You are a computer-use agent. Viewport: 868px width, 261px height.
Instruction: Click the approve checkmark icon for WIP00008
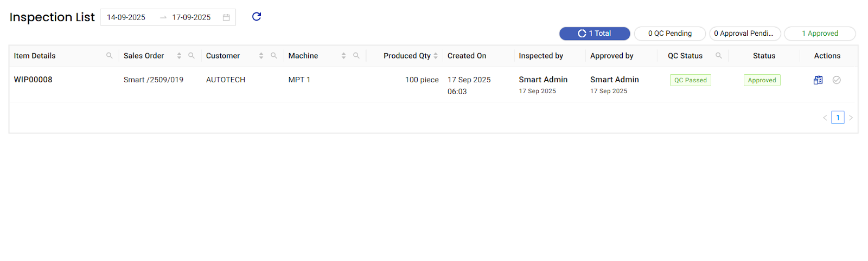[837, 80]
